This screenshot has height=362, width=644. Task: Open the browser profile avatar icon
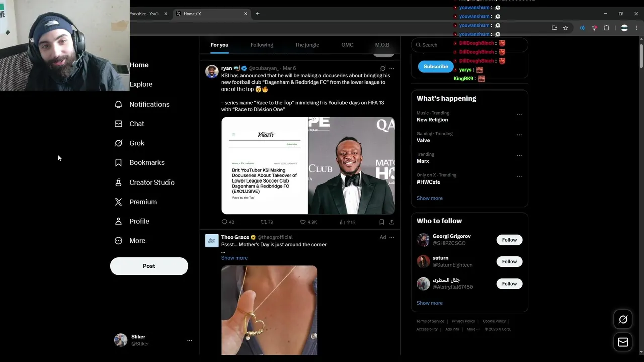coord(624,28)
